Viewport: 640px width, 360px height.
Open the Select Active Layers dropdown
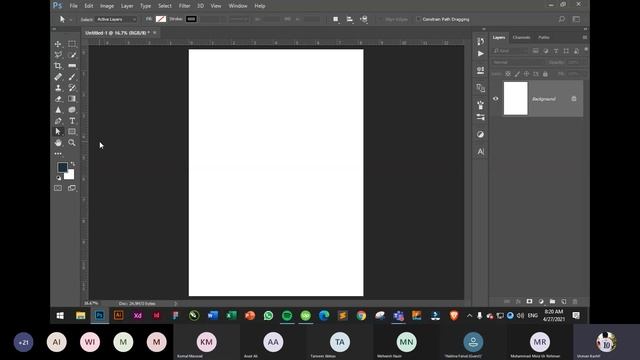click(x=116, y=19)
